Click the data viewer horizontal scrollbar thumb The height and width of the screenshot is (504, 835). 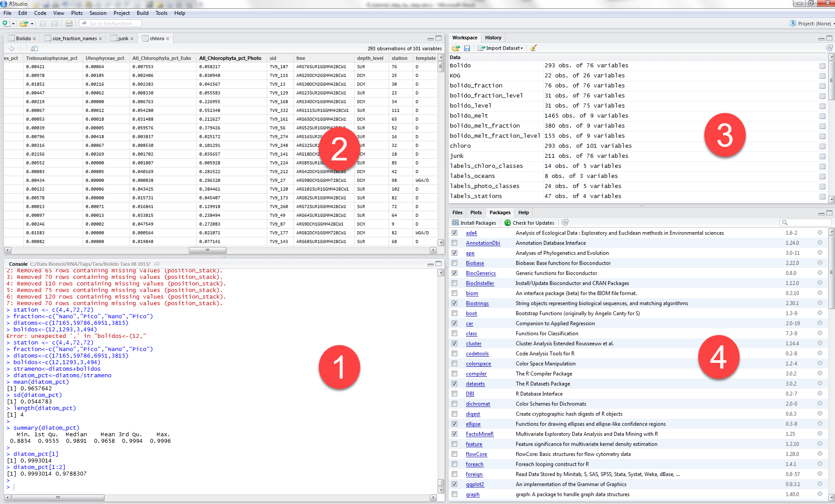207,250
